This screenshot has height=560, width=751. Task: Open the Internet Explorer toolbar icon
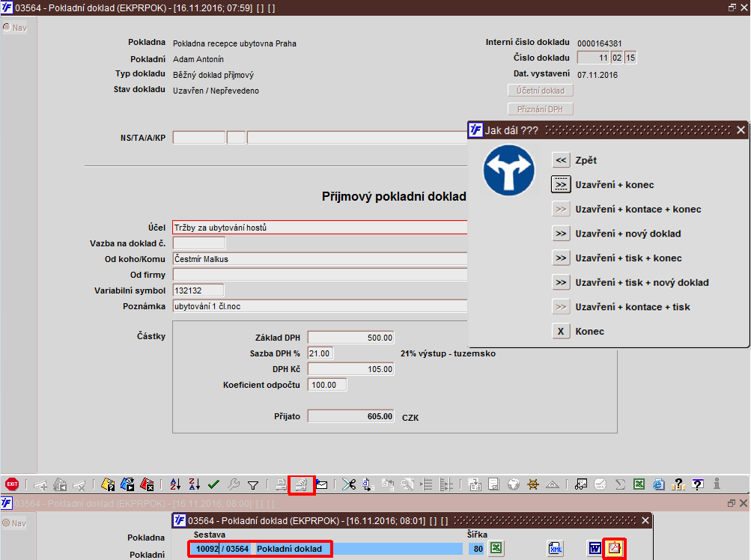pyautogui.click(x=659, y=485)
